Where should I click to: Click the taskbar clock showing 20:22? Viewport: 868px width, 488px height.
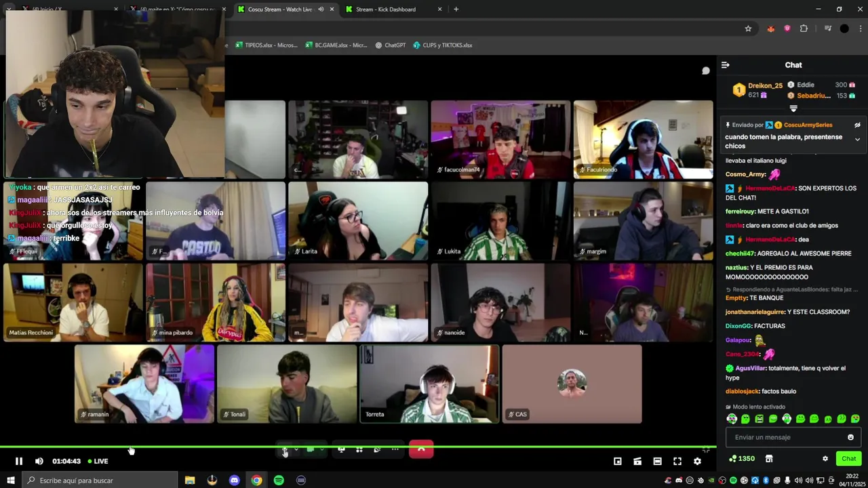tap(852, 480)
